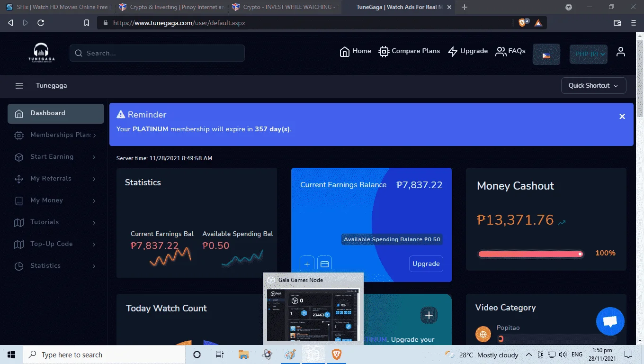This screenshot has width=644, height=364.
Task: Open the Brave Shields lion icon
Action: (x=523, y=22)
